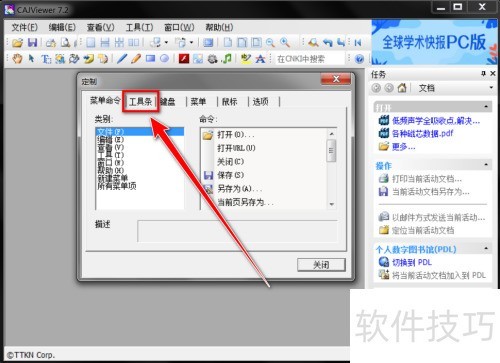Image resolution: width=500 pixels, height=363 pixels.
Task: Select the hand pan tool
Action: pyautogui.click(x=17, y=59)
